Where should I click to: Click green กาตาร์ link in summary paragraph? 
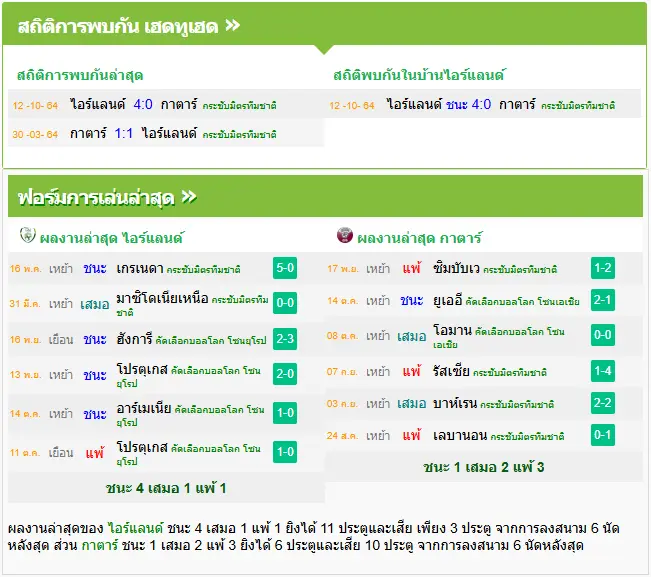100,545
